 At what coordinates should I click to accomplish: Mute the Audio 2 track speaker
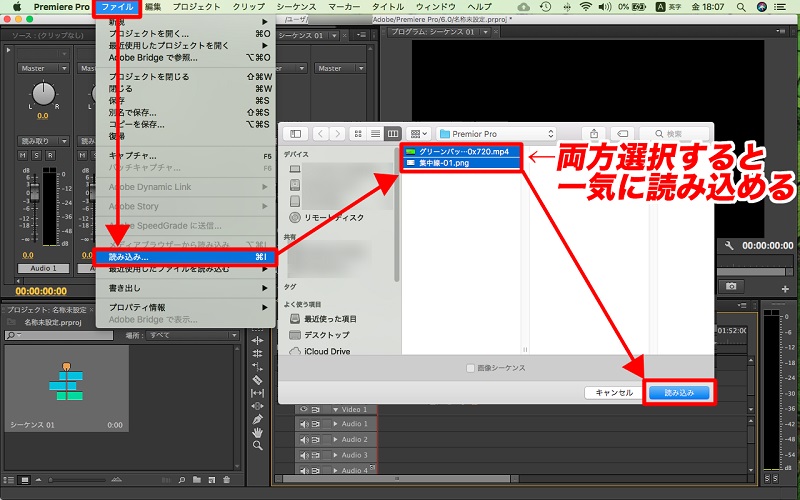pyautogui.click(x=304, y=439)
